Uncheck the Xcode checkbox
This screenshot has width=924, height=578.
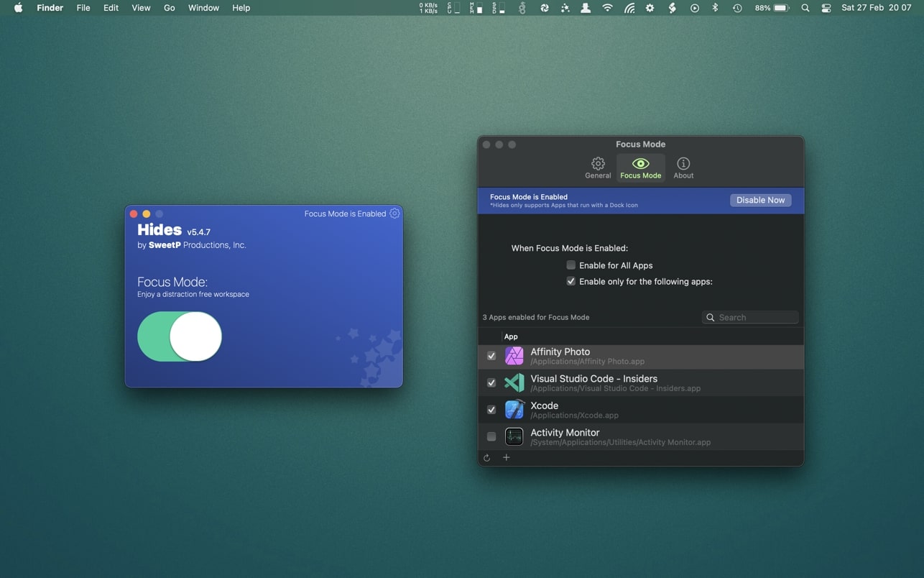[491, 409]
